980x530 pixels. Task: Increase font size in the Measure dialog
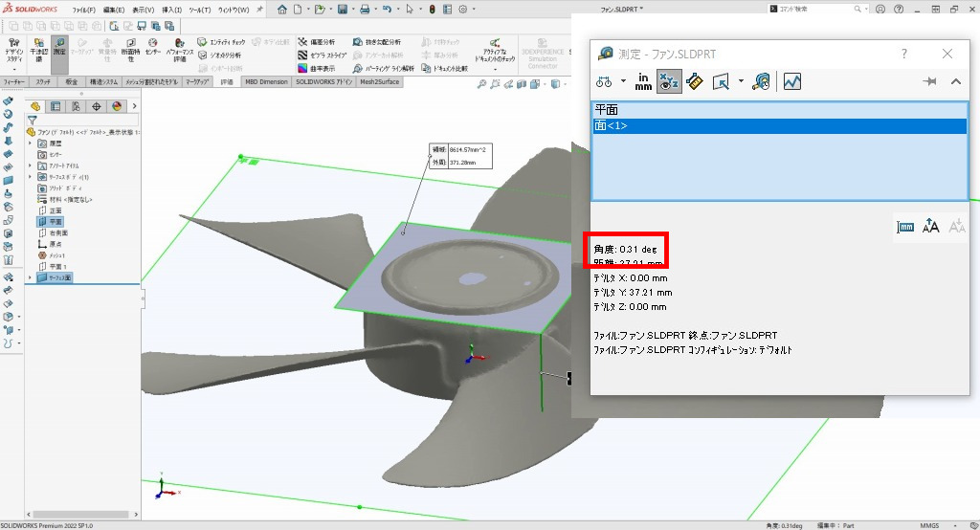click(930, 226)
